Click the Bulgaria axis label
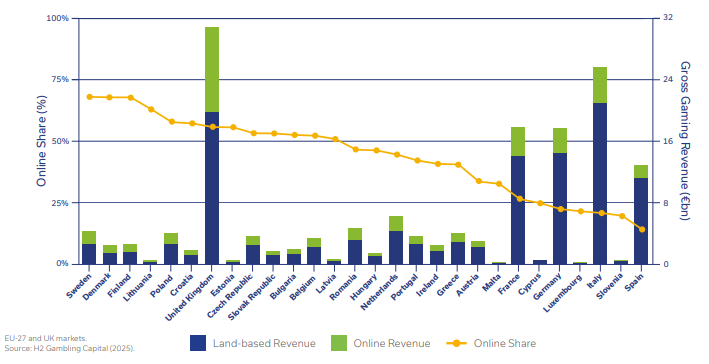Screen dimensions: 709x364 [x=283, y=286]
